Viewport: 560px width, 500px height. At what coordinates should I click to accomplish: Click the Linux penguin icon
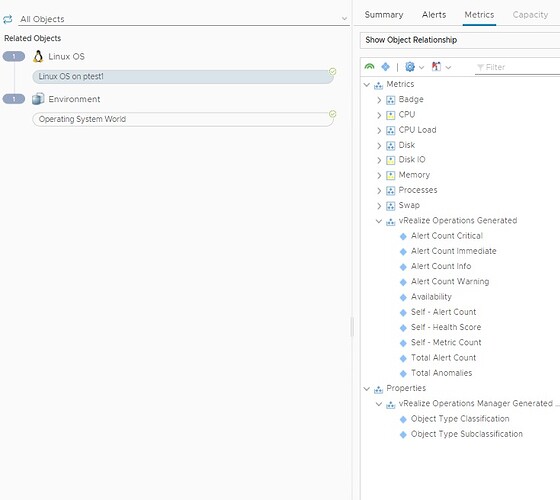(38, 56)
